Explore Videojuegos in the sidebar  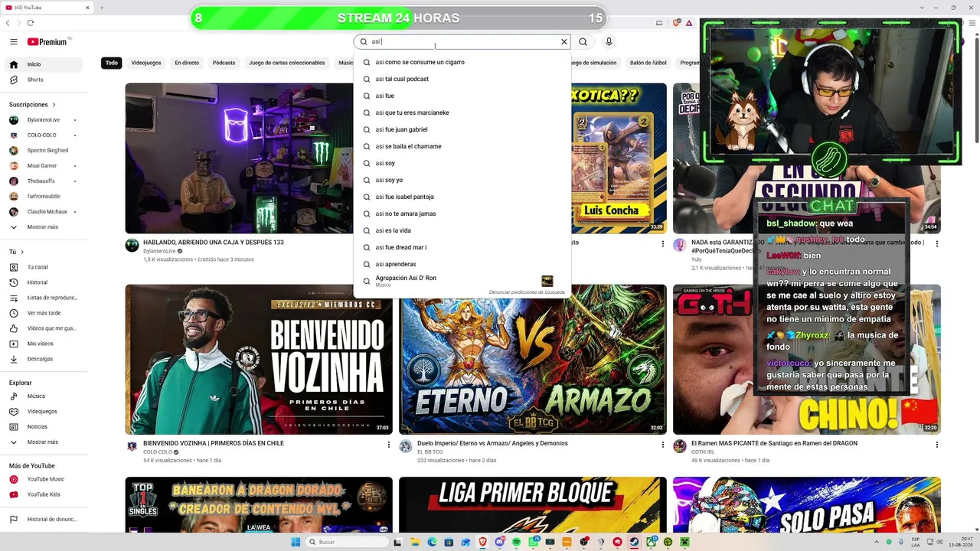tap(44, 412)
